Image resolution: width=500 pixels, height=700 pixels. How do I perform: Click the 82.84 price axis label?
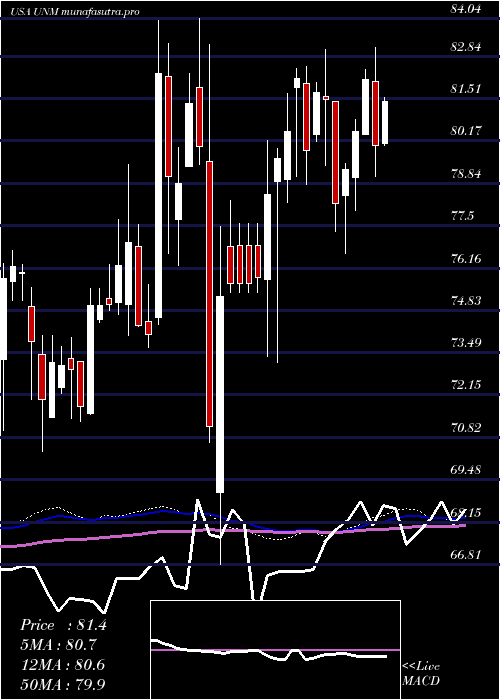[x=467, y=47]
